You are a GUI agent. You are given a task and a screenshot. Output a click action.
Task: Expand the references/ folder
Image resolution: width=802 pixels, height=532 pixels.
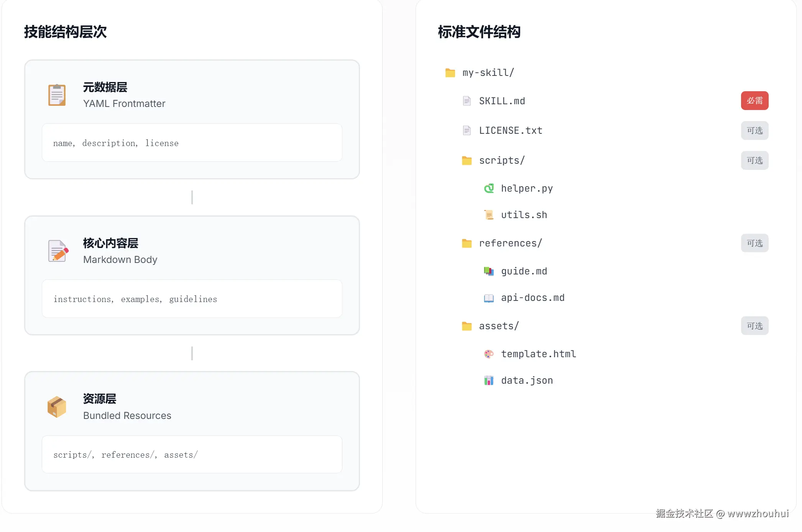(x=510, y=243)
